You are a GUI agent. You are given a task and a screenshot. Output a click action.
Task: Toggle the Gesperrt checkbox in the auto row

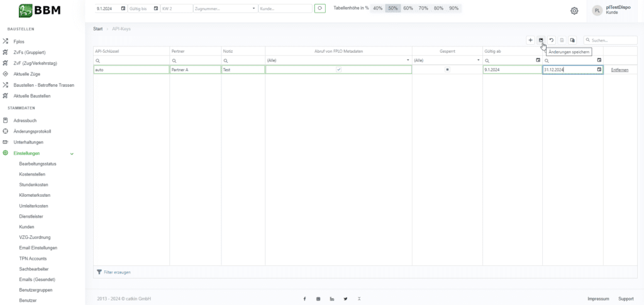[447, 70]
